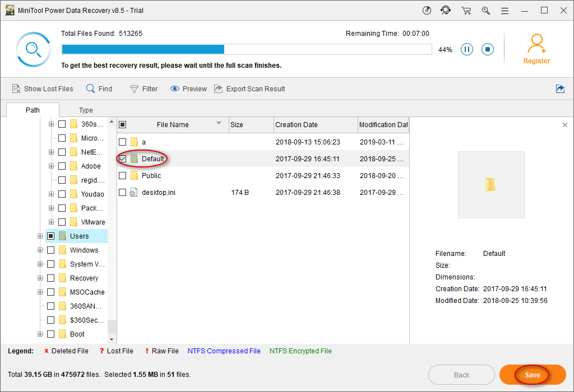Expand the Boot tree node
The height and width of the screenshot is (392, 574).
tap(40, 334)
